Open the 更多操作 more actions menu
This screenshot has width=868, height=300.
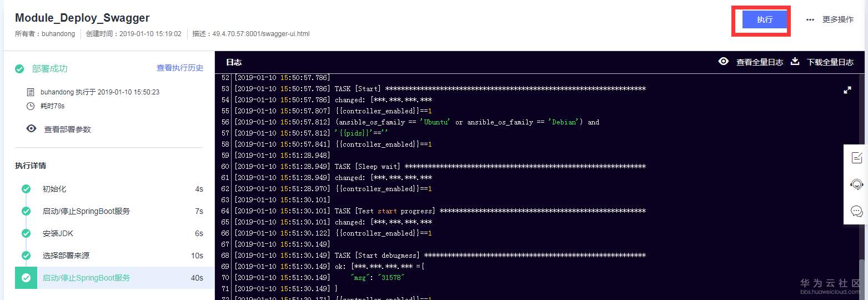click(837, 19)
